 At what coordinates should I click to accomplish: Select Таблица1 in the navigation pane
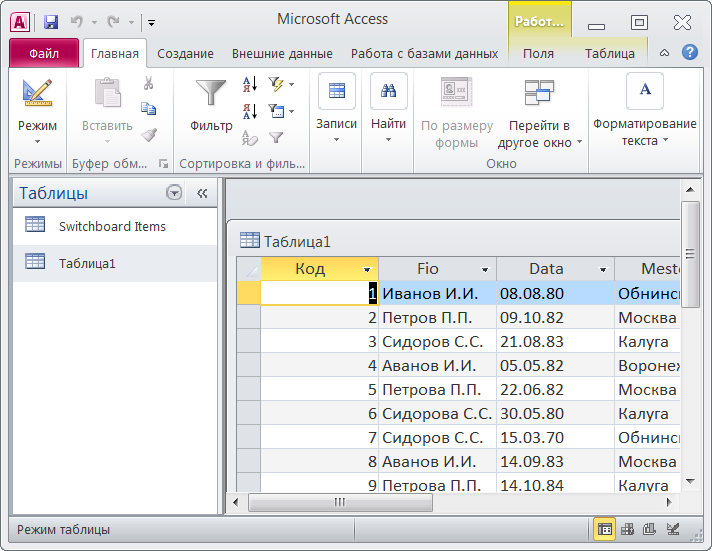point(115,263)
